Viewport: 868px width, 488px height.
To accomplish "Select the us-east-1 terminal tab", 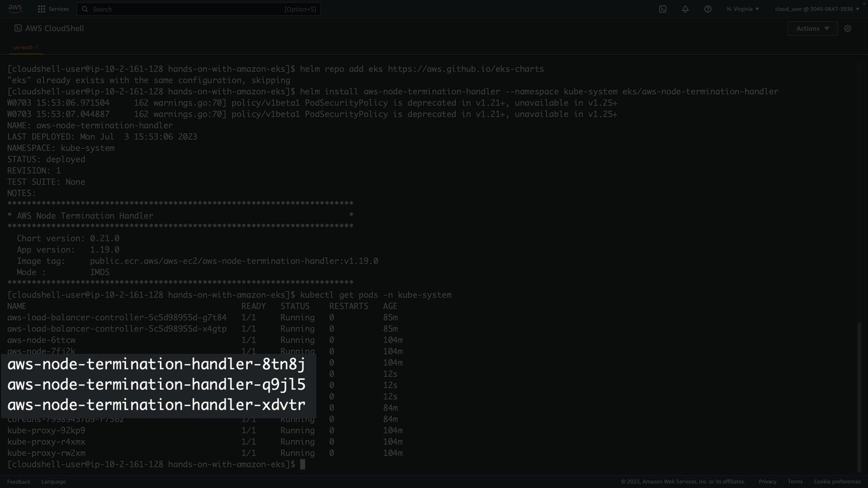I will tap(26, 47).
